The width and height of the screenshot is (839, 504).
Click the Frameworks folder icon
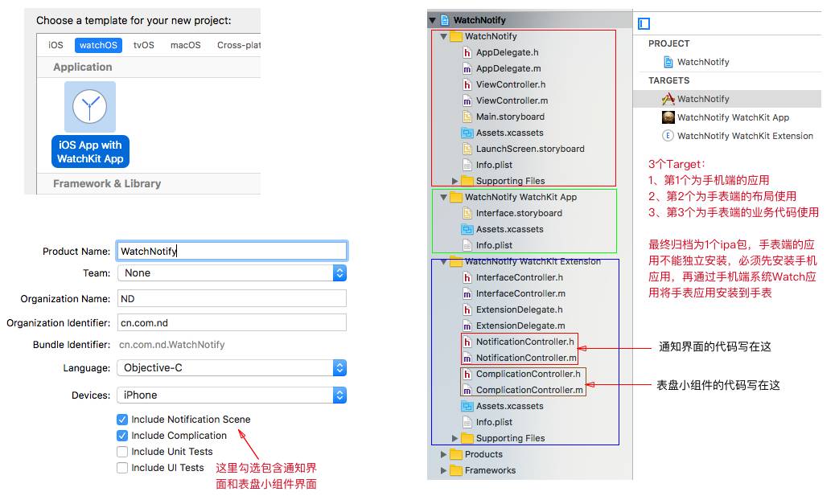point(456,470)
